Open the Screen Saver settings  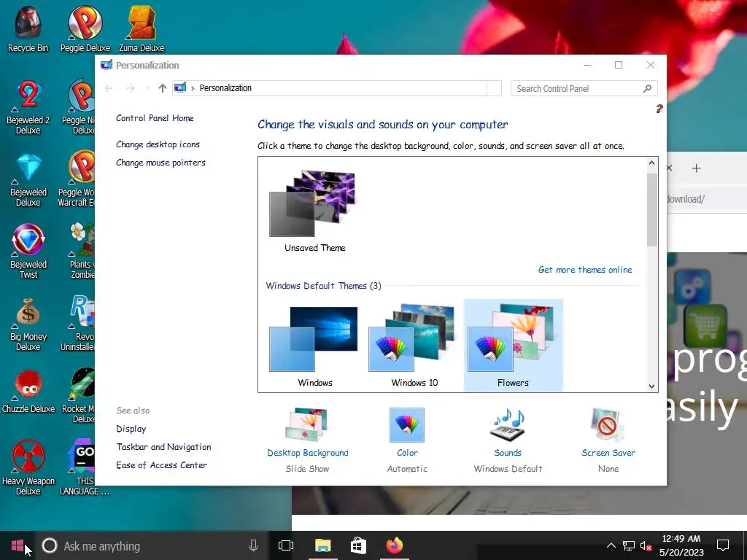tap(608, 440)
